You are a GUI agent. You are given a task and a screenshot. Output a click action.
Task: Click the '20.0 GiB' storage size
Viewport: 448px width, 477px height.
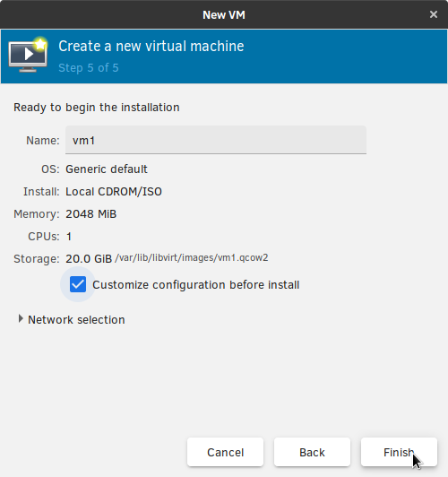click(89, 259)
